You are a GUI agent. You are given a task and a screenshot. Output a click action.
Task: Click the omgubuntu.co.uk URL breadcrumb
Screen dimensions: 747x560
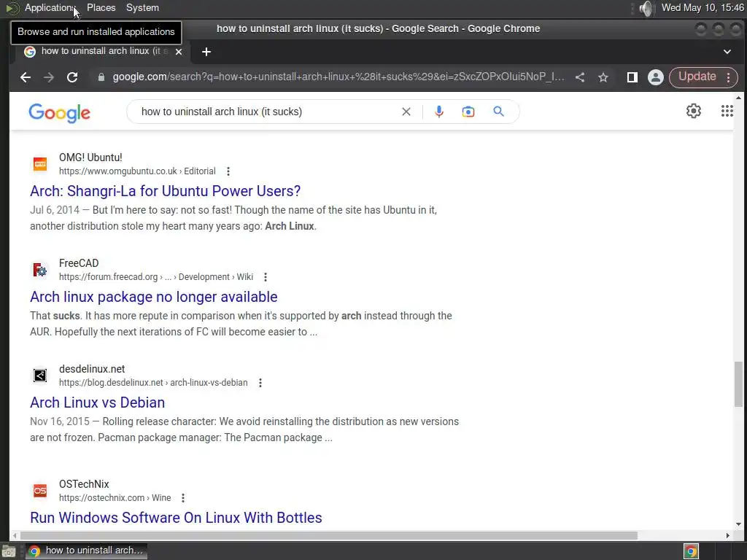[x=137, y=171]
